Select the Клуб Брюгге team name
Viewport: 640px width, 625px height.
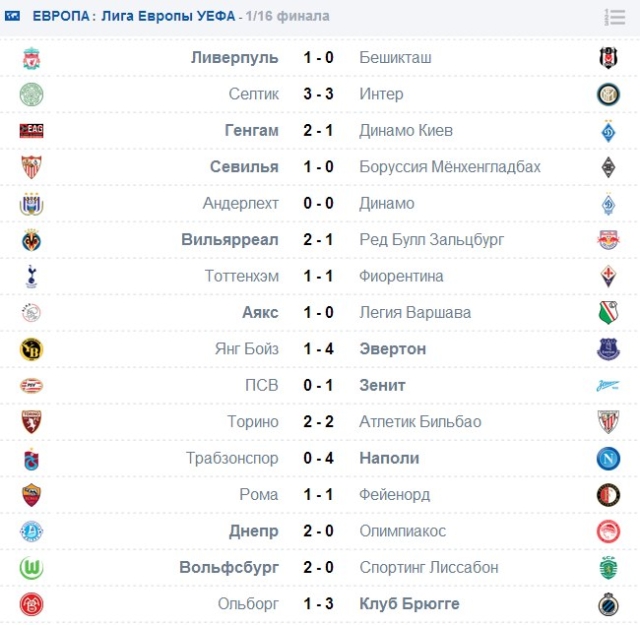pyautogui.click(x=409, y=604)
